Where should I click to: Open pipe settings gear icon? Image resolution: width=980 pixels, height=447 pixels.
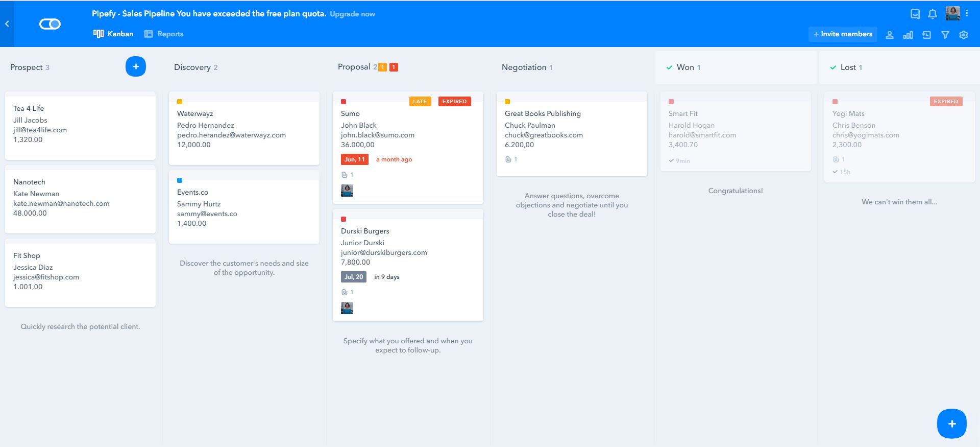coord(963,35)
